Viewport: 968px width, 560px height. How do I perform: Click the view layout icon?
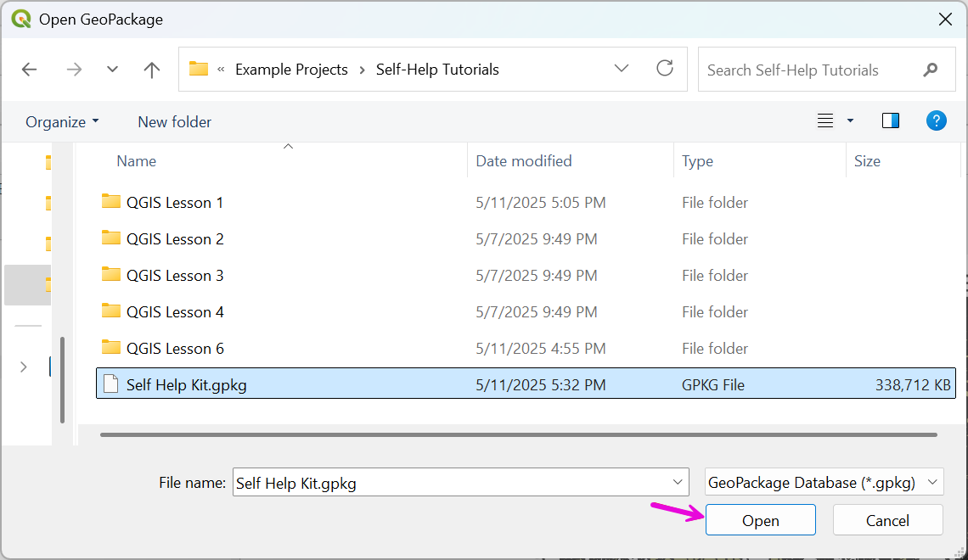click(x=825, y=120)
